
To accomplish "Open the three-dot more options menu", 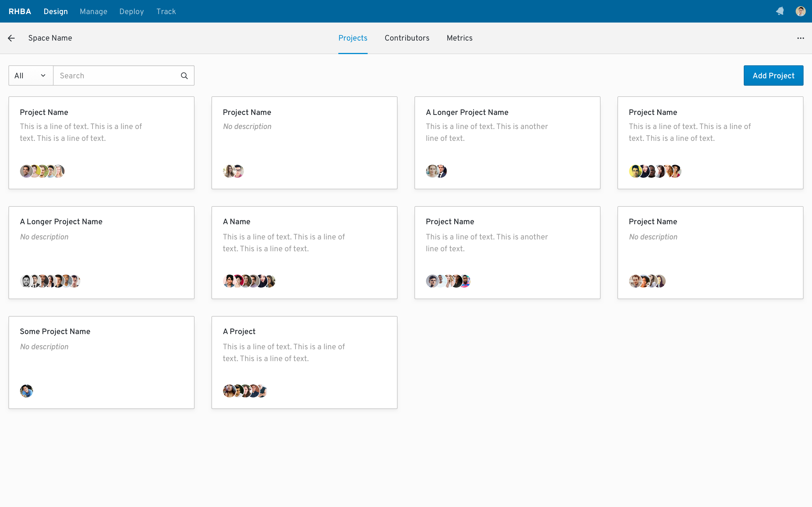I will [800, 38].
